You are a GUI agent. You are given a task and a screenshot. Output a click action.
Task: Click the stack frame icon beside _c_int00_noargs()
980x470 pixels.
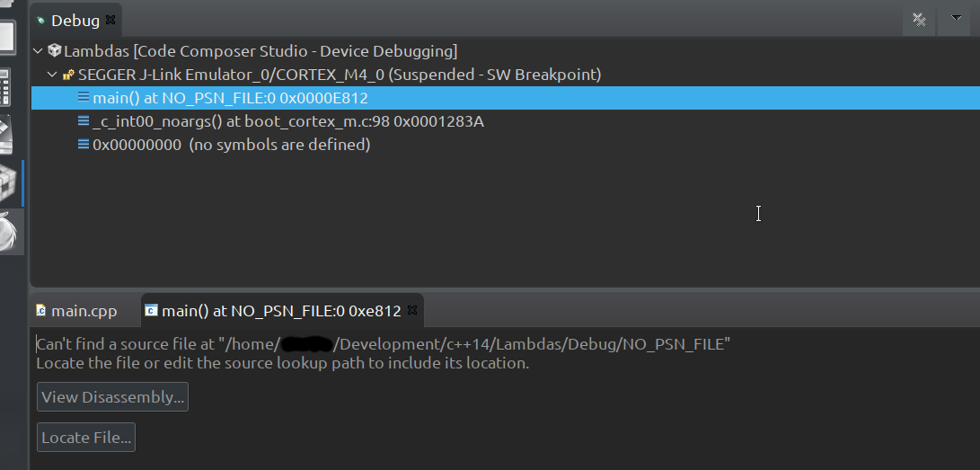pyautogui.click(x=84, y=120)
